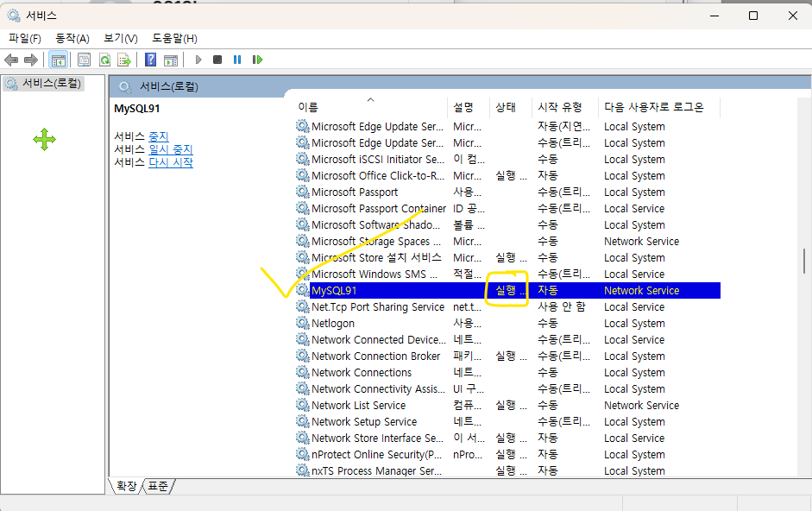Switch to the 표준 tab
The image size is (812, 511).
pos(158,486)
